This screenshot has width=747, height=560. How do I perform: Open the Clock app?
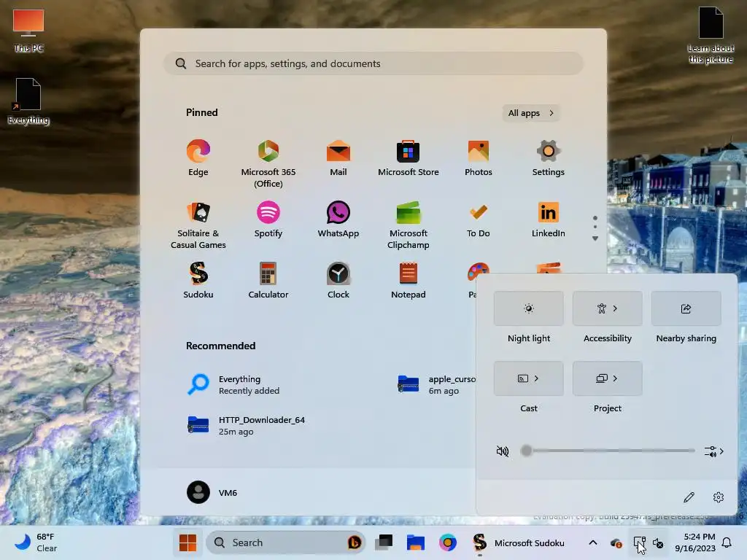pyautogui.click(x=338, y=281)
